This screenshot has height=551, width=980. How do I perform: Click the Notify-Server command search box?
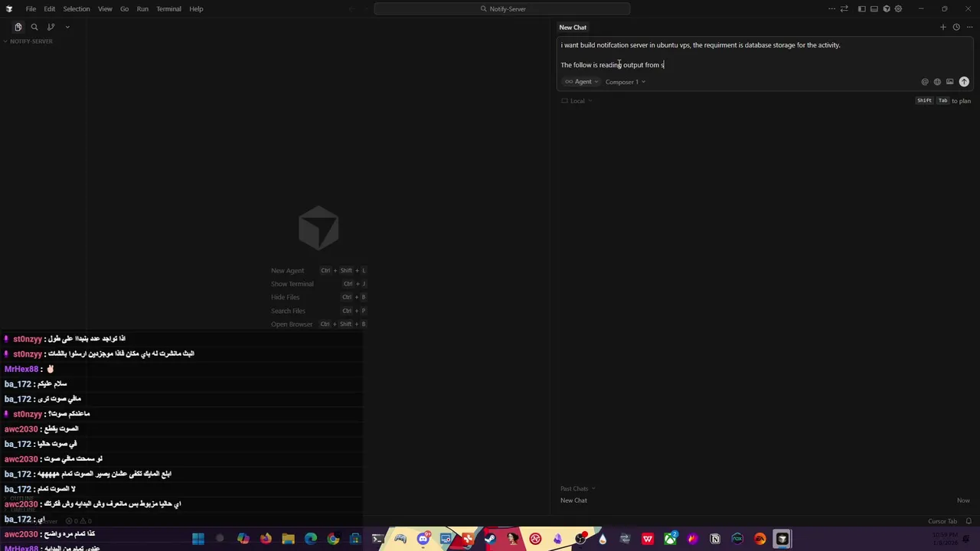coord(502,8)
